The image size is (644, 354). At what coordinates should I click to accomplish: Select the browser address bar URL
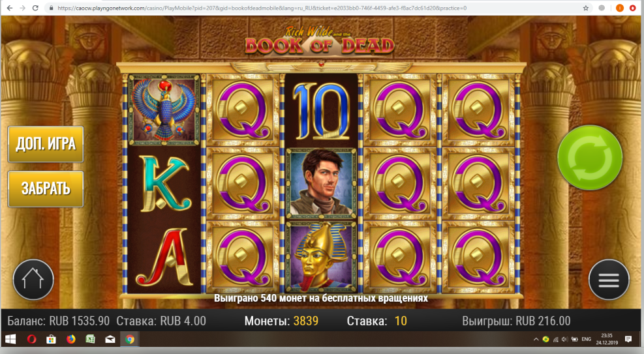coord(262,8)
